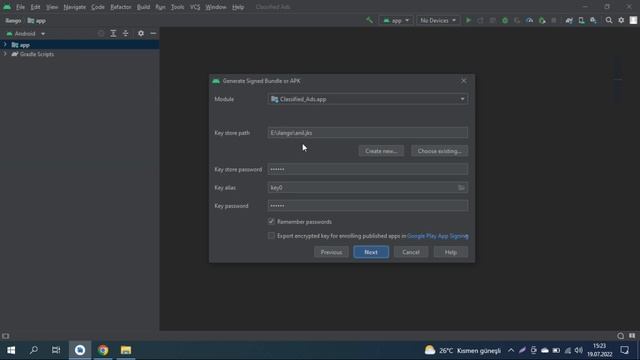Open the Edit menu

(36, 7)
